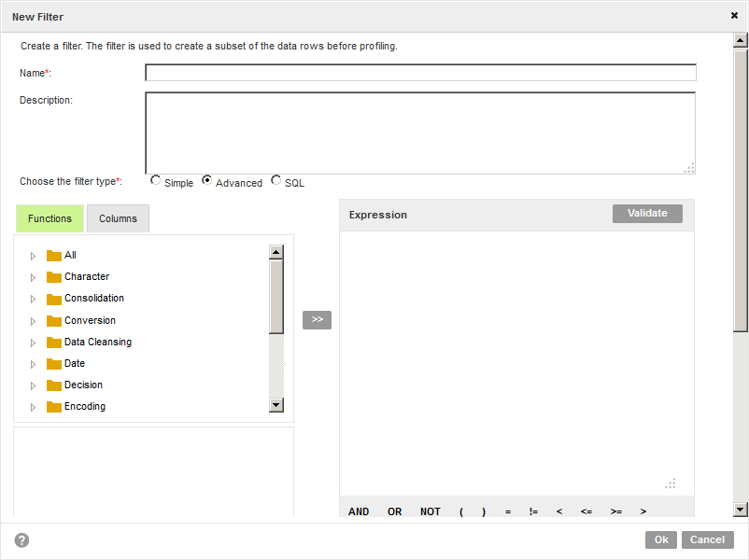This screenshot has height=560, width=749.
Task: Select the SQL filter type
Action: pos(276,180)
